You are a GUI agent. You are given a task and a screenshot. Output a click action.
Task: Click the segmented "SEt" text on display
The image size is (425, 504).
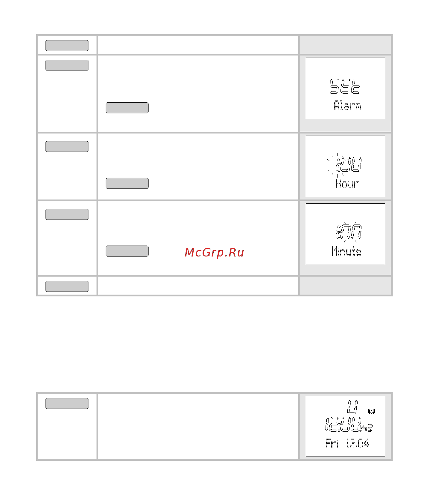click(345, 87)
